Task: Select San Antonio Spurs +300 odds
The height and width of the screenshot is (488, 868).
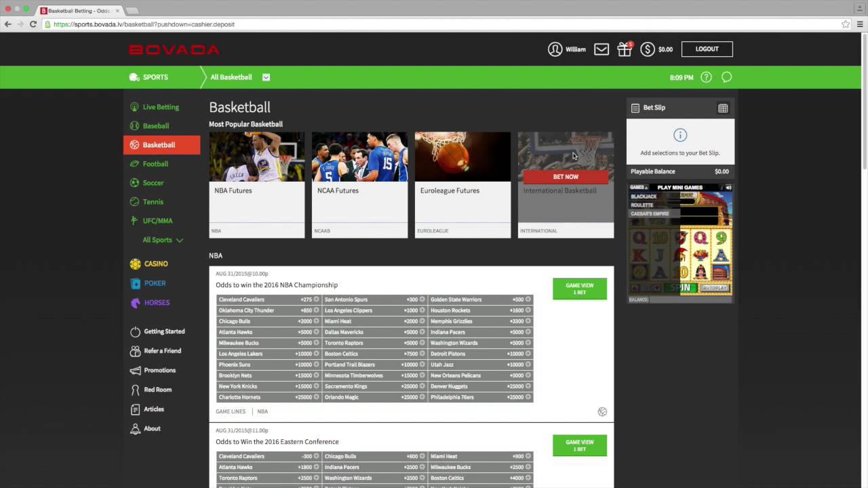Action: tap(375, 300)
